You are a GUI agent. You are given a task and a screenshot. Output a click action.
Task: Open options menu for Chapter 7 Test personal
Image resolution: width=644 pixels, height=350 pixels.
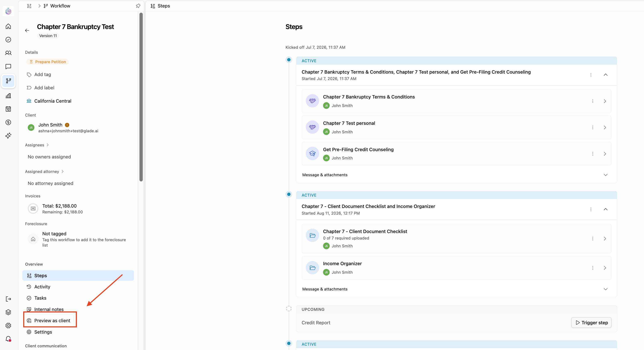click(x=592, y=127)
